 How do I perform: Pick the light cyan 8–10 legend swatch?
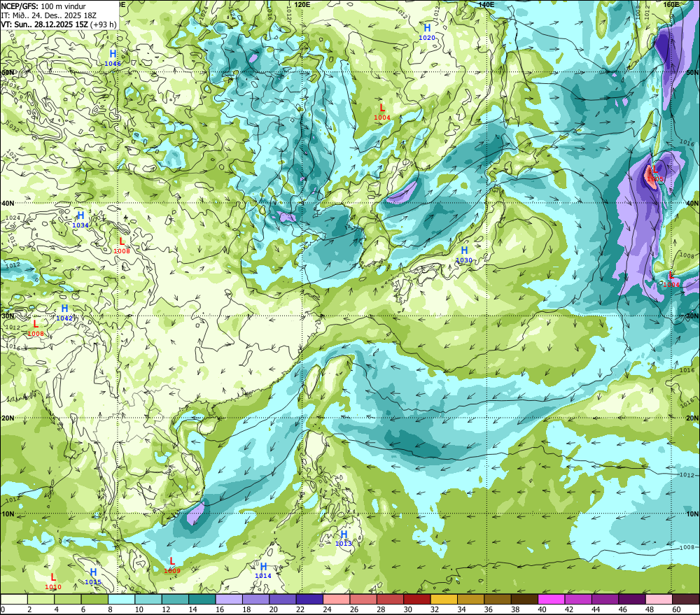pyautogui.click(x=121, y=599)
